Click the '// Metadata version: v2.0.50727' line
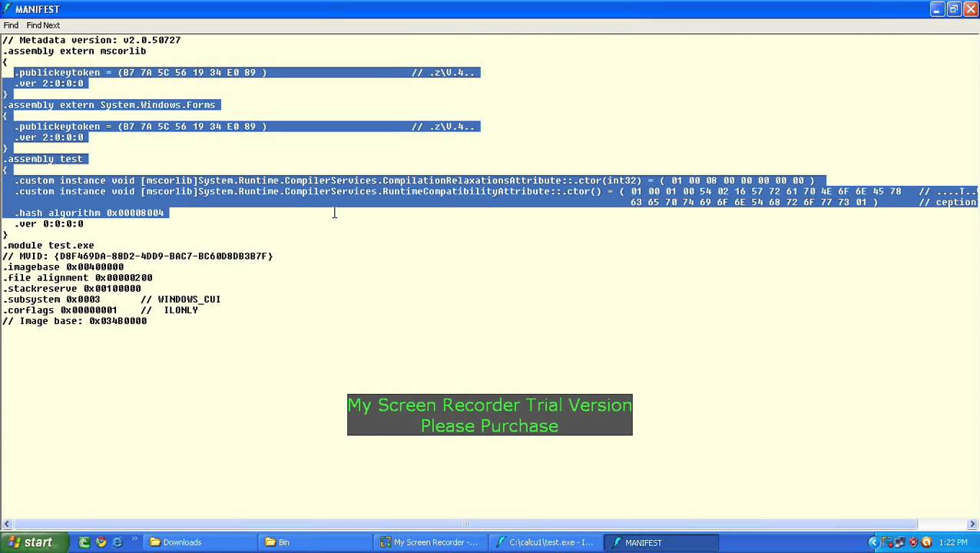This screenshot has height=553, width=980. [x=91, y=40]
